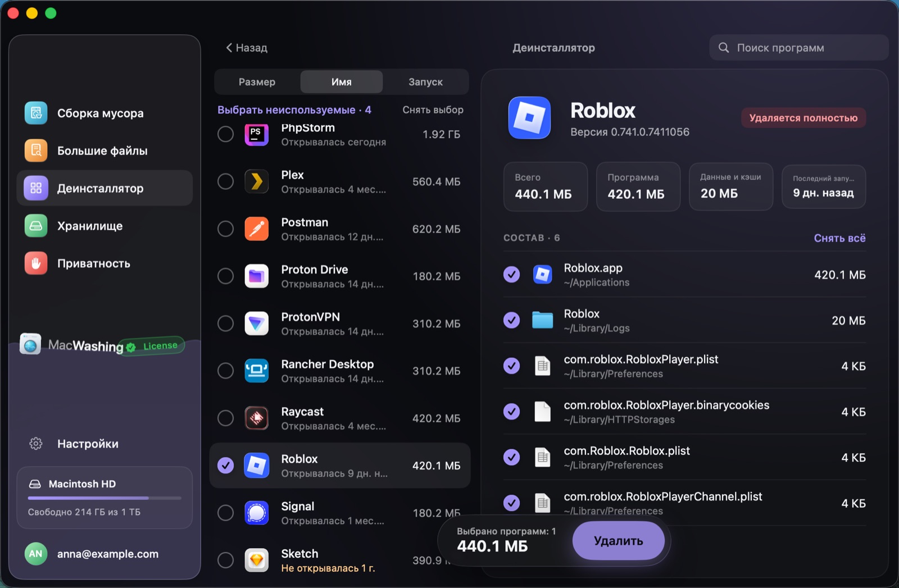The height and width of the screenshot is (588, 899).
Task: Select the Sketch checkbox
Action: click(x=225, y=560)
